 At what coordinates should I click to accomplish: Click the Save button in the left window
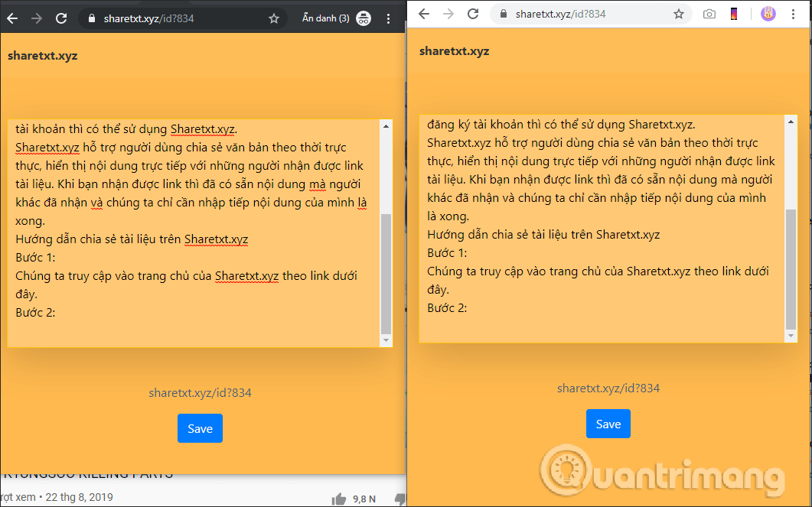200,428
